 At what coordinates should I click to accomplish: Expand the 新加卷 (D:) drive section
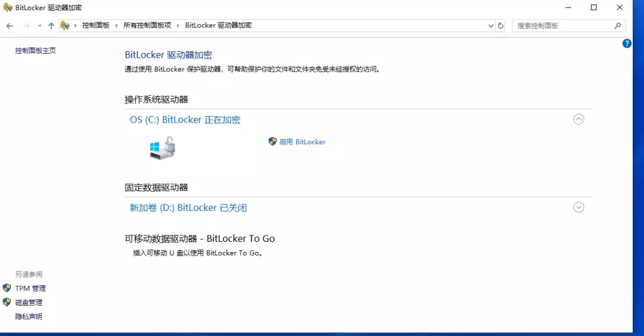tap(578, 207)
